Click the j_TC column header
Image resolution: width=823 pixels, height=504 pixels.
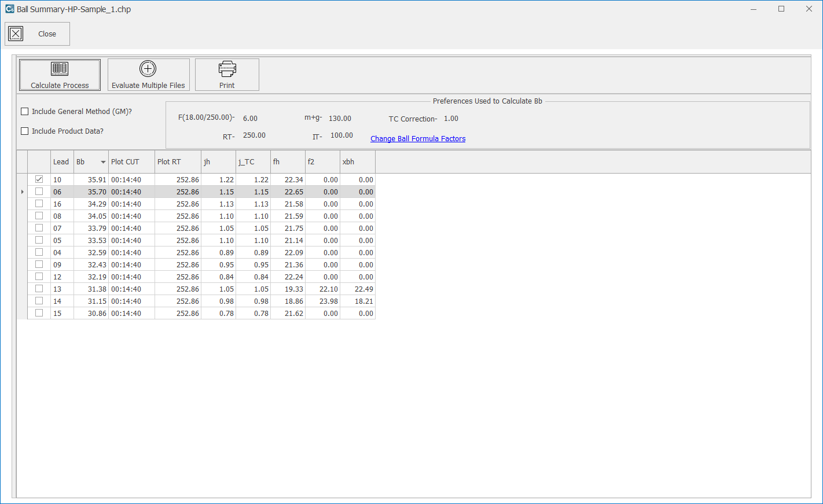point(253,162)
